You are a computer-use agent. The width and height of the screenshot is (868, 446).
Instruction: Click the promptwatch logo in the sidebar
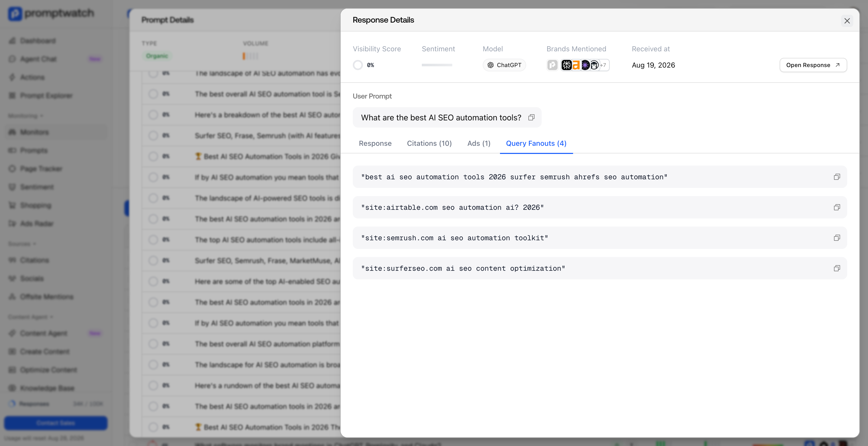tap(51, 13)
